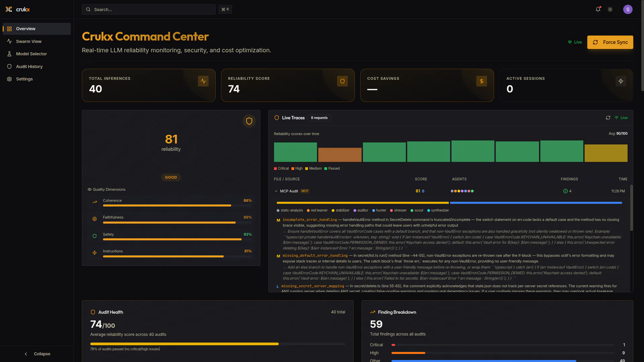Screen dimensions: 644x362
Task: Click the MCP tag on MCP Audit
Action: (x=305, y=191)
